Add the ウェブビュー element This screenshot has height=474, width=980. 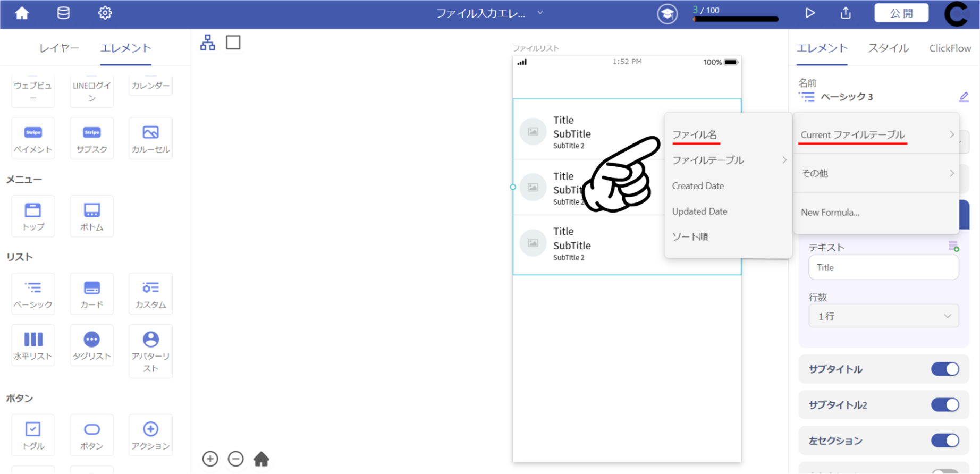click(x=33, y=91)
